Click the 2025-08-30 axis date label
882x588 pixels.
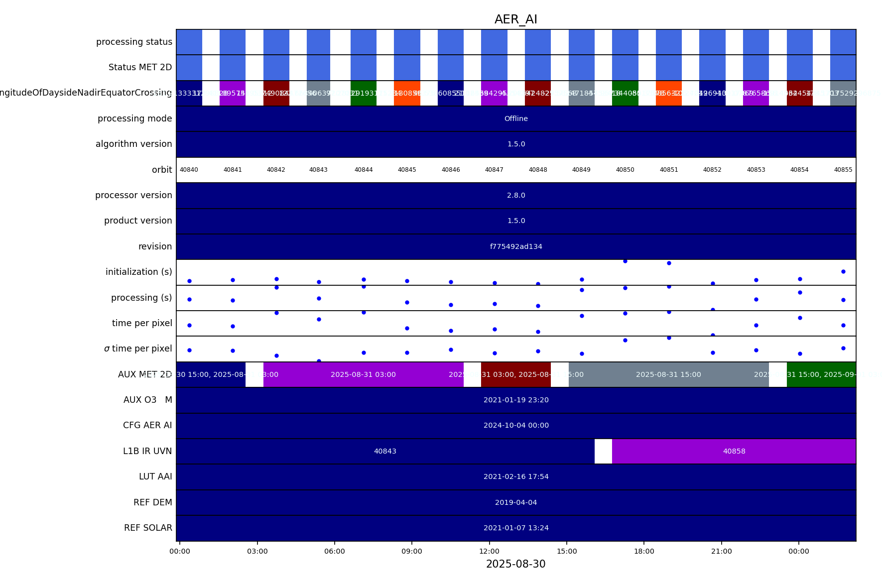point(515,564)
